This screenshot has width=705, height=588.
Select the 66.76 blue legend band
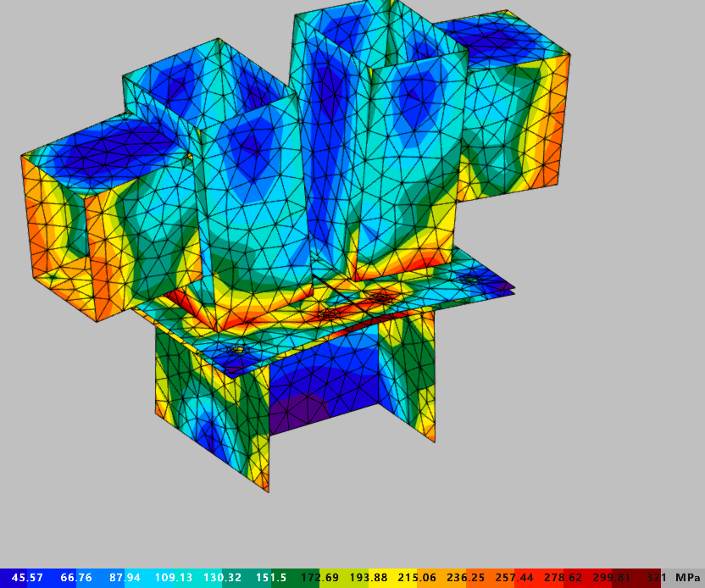pyautogui.click(x=75, y=578)
